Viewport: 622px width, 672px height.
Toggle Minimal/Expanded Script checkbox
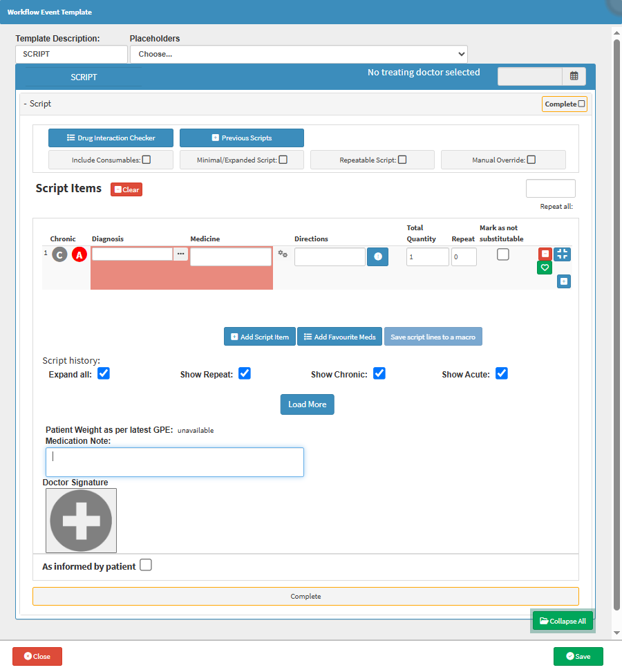tap(283, 160)
